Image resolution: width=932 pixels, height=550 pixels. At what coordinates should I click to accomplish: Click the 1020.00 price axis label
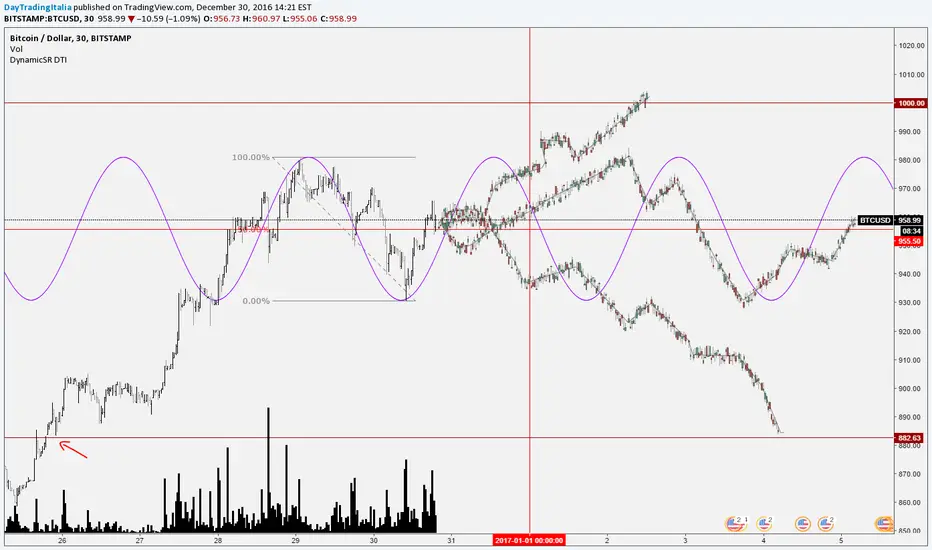911,46
